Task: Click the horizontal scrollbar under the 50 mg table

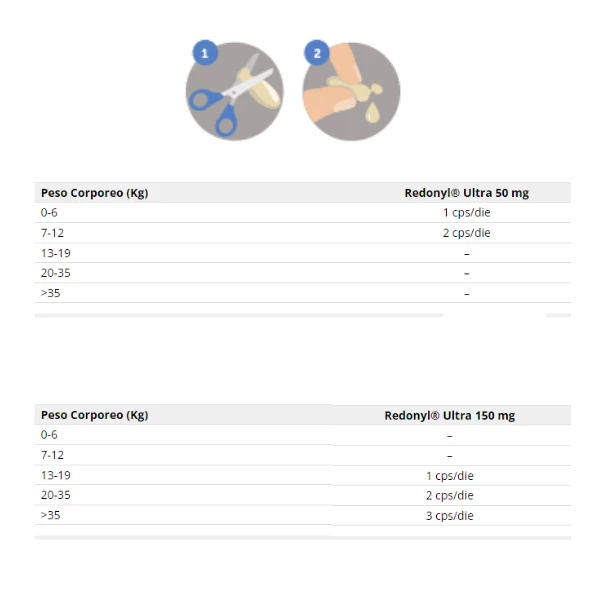Action: point(238,315)
